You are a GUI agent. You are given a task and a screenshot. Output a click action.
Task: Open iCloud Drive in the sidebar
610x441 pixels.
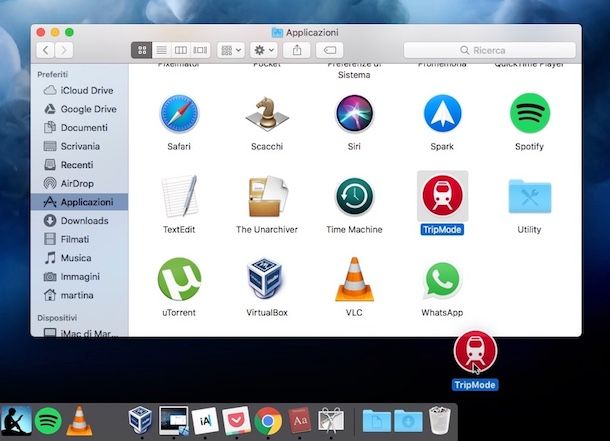[x=79, y=90]
